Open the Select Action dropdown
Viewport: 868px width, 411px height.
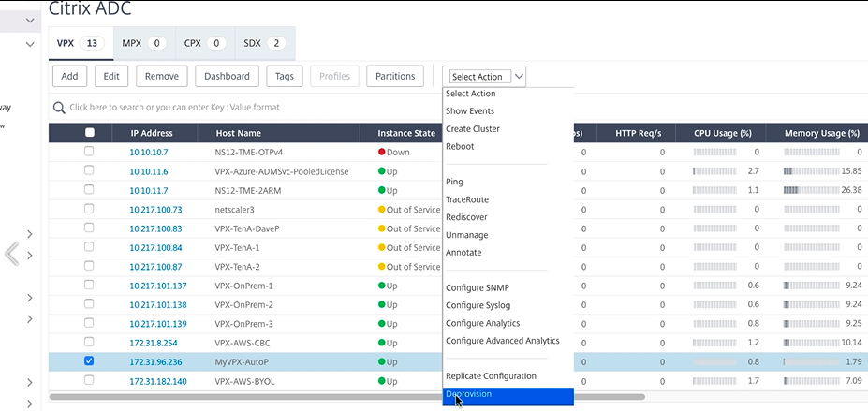[487, 77]
